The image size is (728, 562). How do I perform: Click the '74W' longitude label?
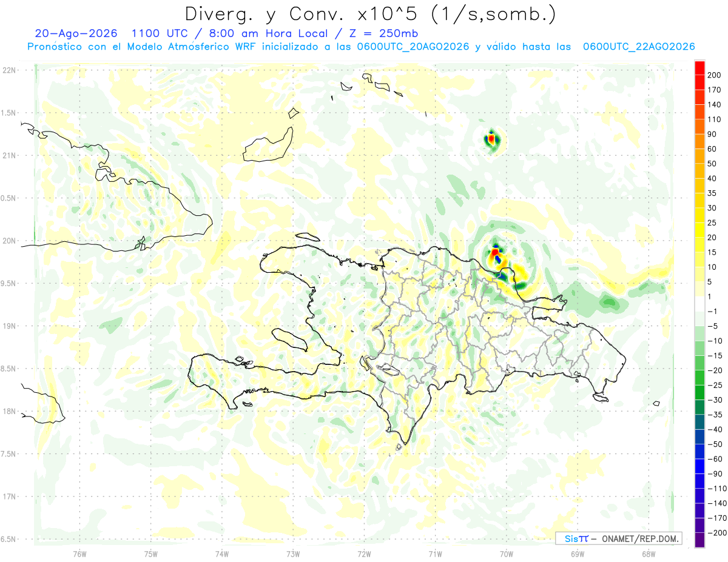pyautogui.click(x=222, y=555)
